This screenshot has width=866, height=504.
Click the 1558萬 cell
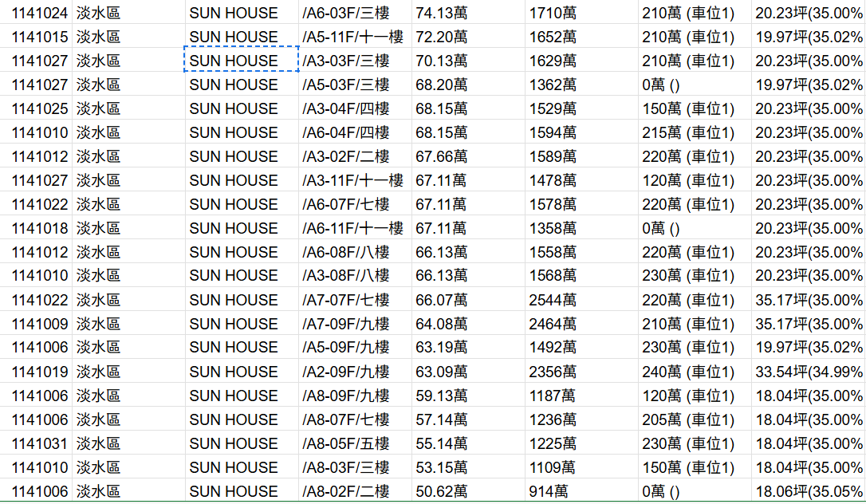tap(581, 251)
